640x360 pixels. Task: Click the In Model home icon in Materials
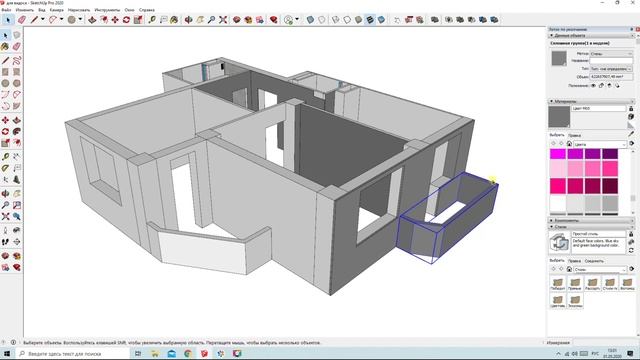(x=569, y=144)
